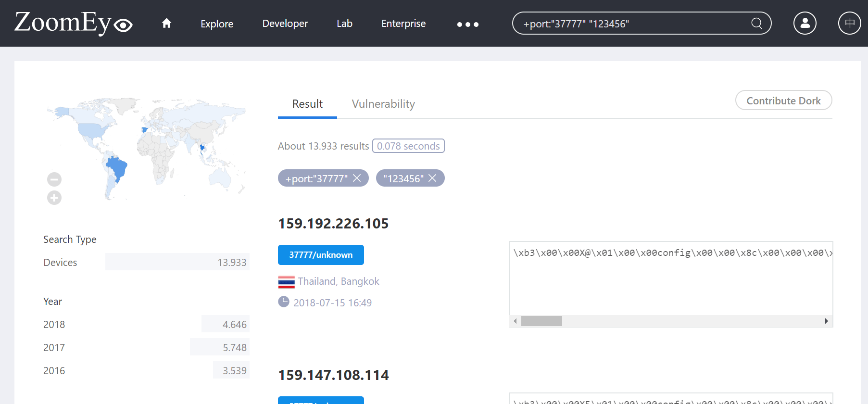Screen dimensions: 868x404
Task: Filter results by year 2017
Action: (x=54, y=348)
